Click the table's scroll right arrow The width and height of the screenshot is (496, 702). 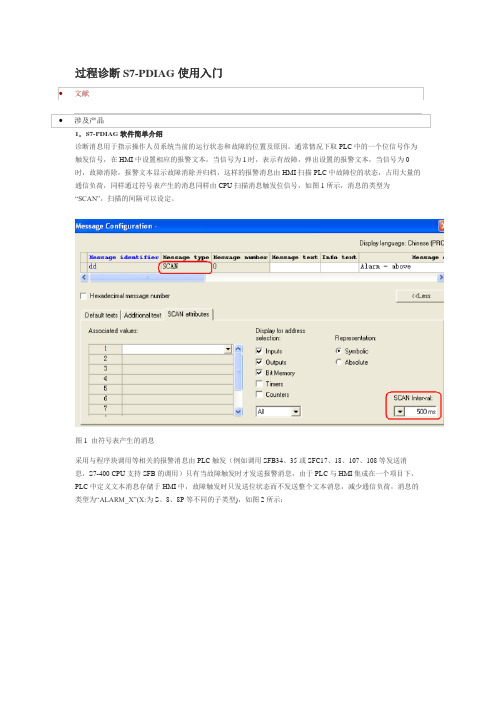440,278
